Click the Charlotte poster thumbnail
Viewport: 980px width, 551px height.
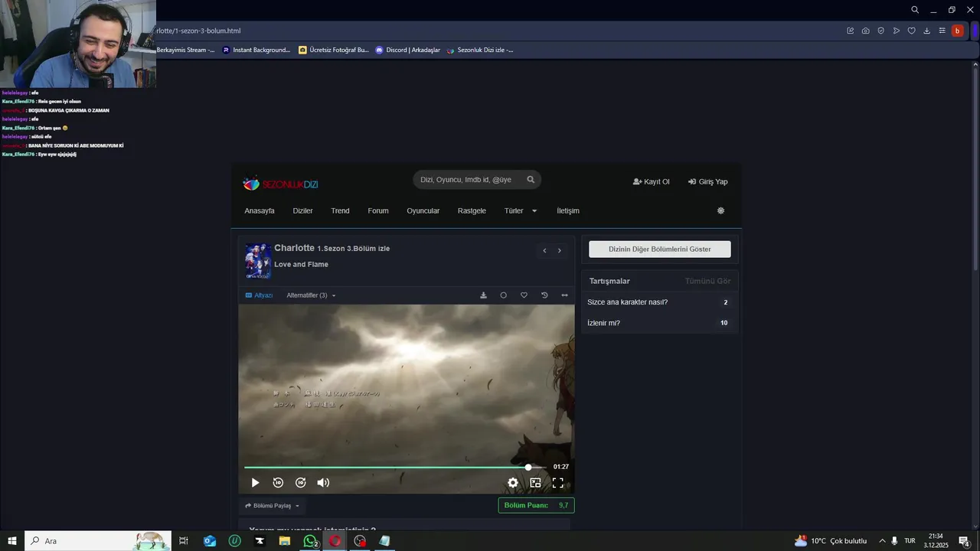pyautogui.click(x=258, y=261)
